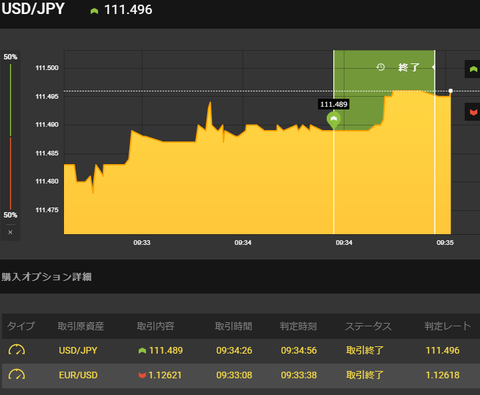The image size is (480, 395).
Task: Click the 09:33 time axis label
Action: click(142, 243)
